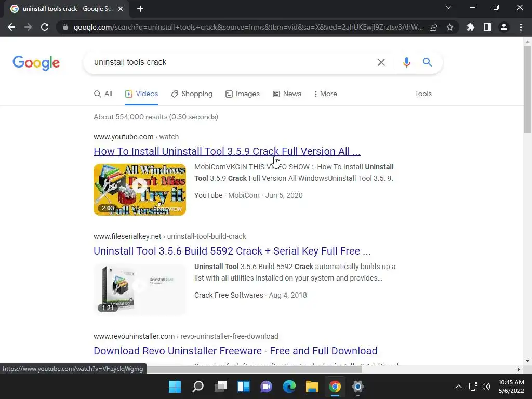Switch to News results
532x399 pixels.
287,94
